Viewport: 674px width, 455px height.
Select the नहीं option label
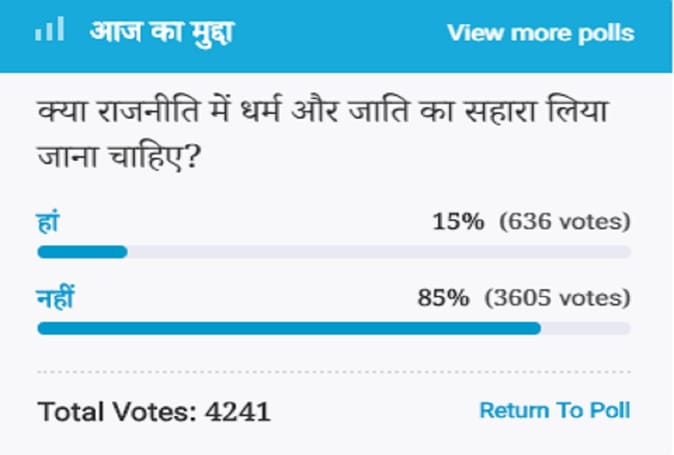(55, 297)
